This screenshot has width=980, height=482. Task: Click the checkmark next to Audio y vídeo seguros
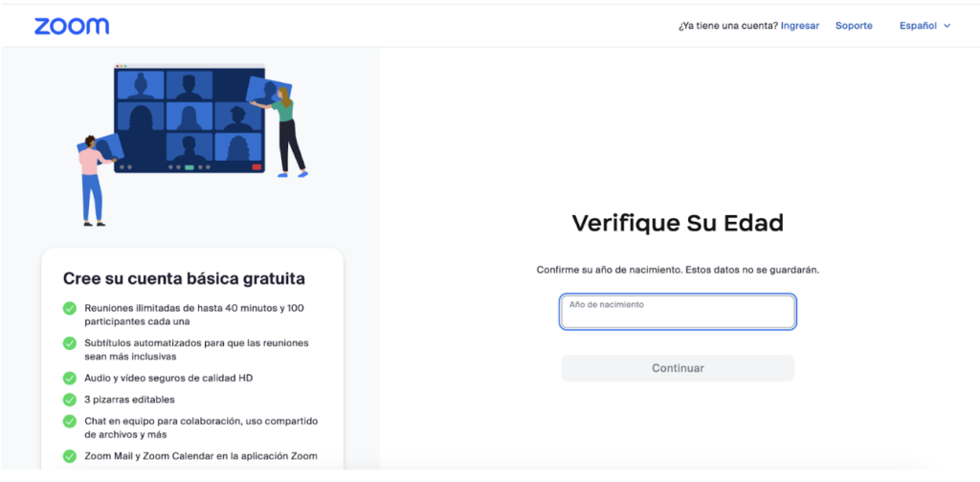pos(69,379)
